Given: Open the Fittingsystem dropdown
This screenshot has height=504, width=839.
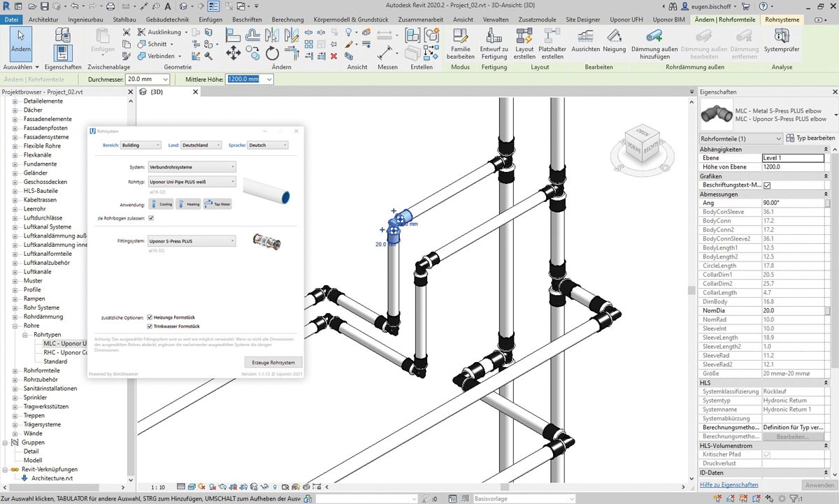Looking at the screenshot, I should click(191, 241).
